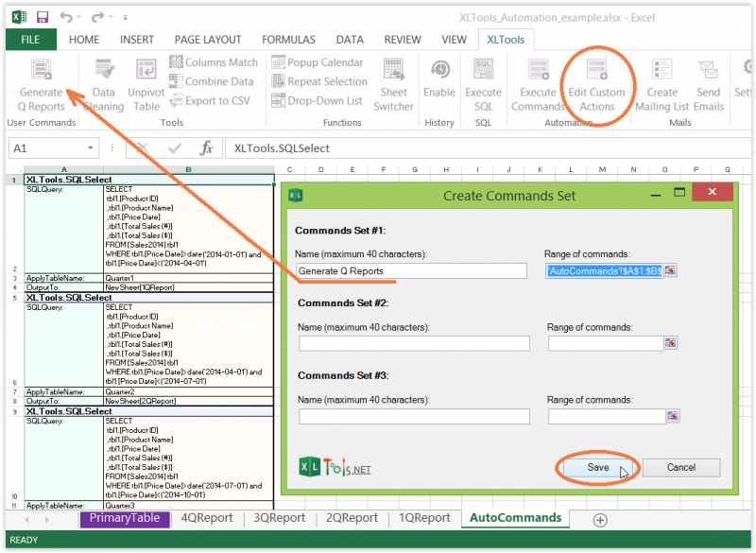Save the commands set
The height and width of the screenshot is (553, 756).
tap(599, 467)
